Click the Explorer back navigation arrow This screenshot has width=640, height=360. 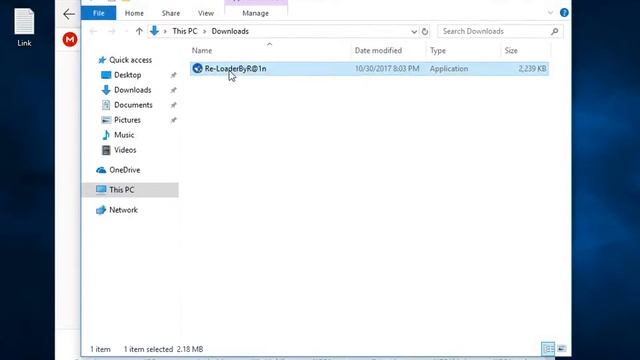point(93,31)
